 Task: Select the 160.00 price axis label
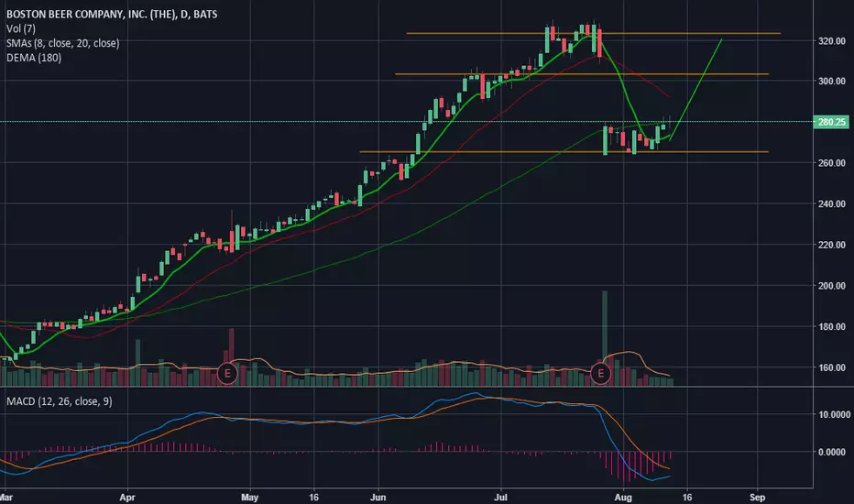pos(832,367)
